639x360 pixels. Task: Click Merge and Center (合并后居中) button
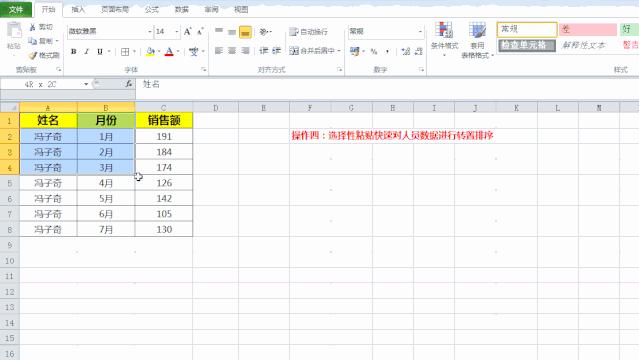(x=312, y=51)
